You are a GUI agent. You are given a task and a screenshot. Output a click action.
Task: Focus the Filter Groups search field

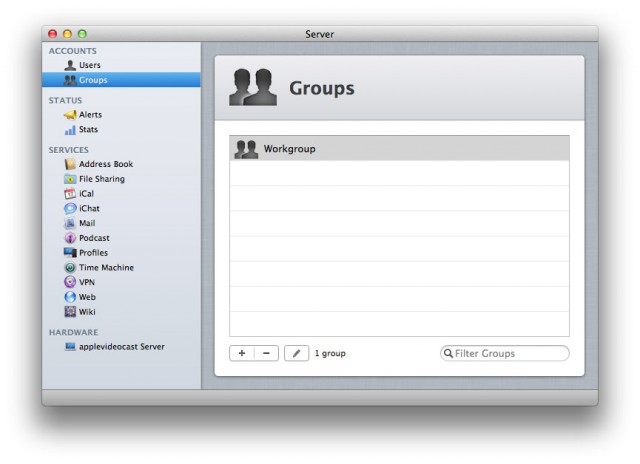[504, 353]
